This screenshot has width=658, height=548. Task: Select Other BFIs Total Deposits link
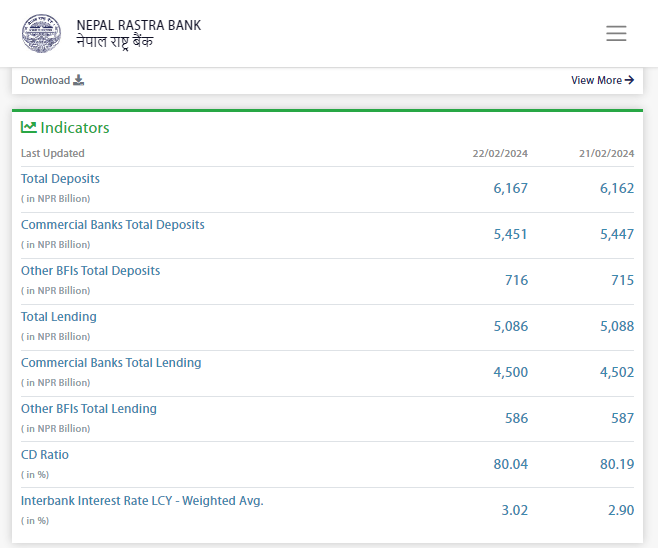90,271
